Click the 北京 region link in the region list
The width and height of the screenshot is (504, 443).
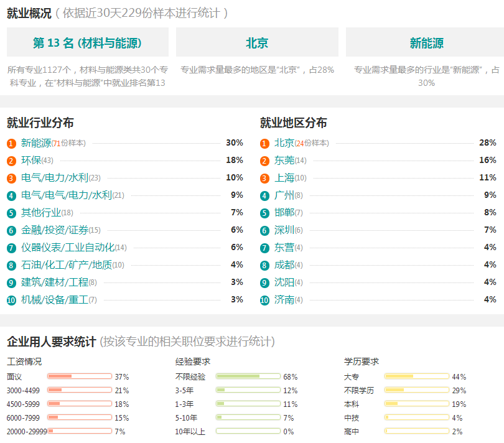[284, 143]
